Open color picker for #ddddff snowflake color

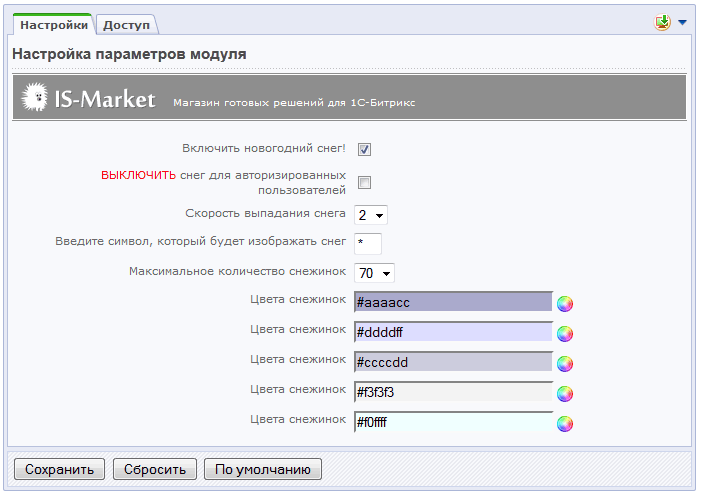tap(565, 334)
